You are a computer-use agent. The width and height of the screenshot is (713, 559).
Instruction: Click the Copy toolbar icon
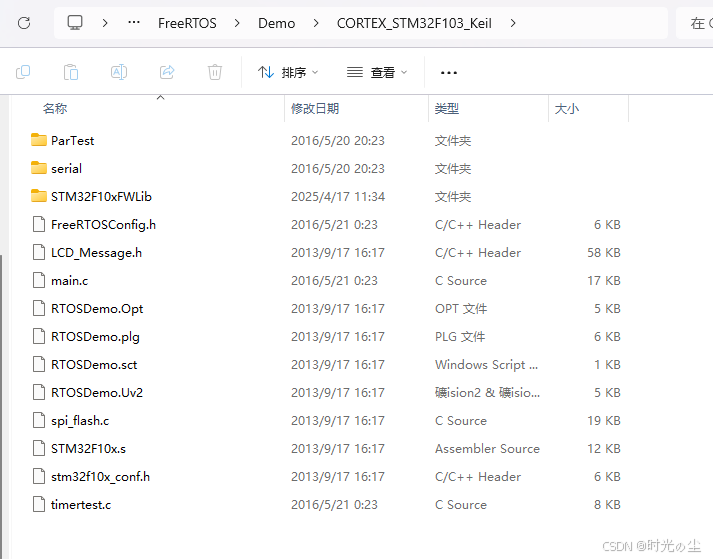[x=23, y=72]
